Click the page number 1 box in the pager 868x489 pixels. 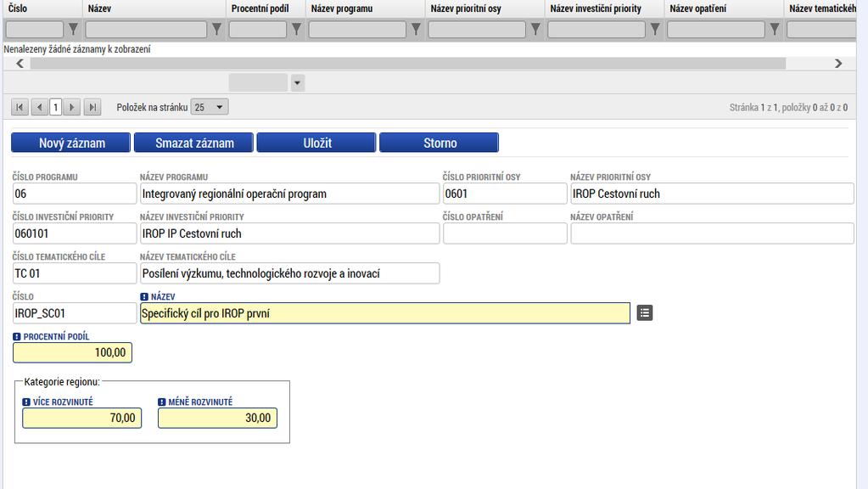pos(55,107)
